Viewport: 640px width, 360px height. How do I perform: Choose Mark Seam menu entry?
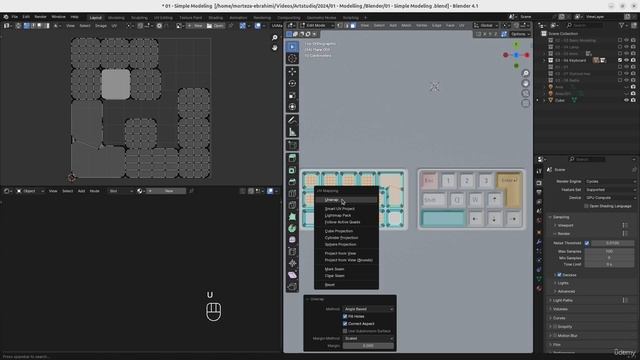click(x=346, y=269)
